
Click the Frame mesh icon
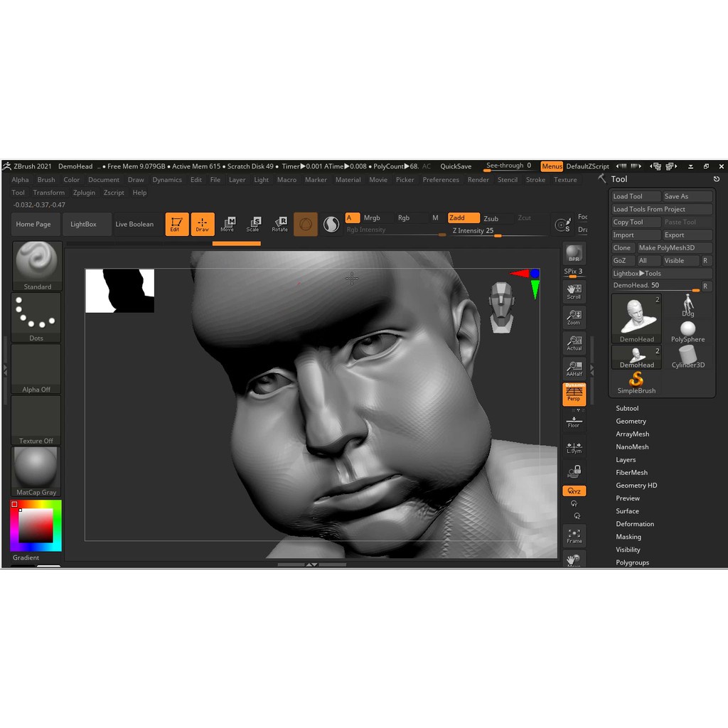click(574, 535)
